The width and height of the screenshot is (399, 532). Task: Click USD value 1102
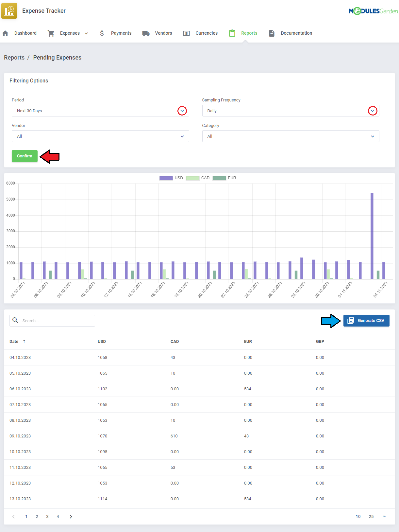[x=102, y=389]
